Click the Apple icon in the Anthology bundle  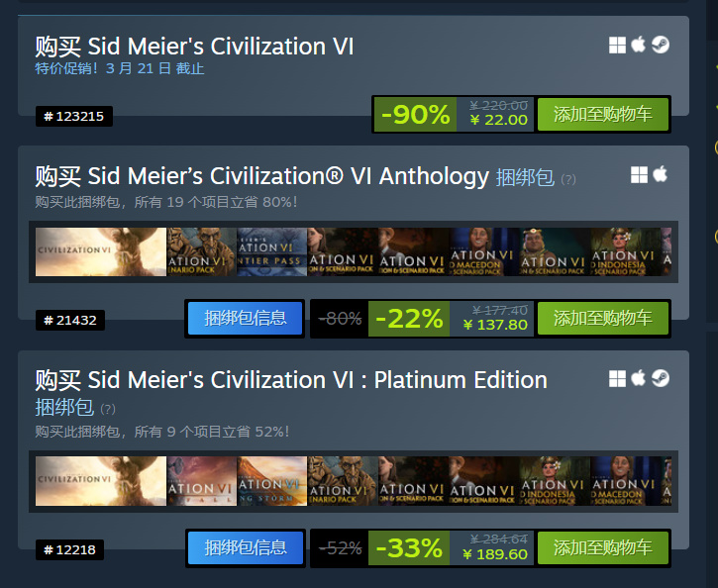pyautogui.click(x=661, y=175)
